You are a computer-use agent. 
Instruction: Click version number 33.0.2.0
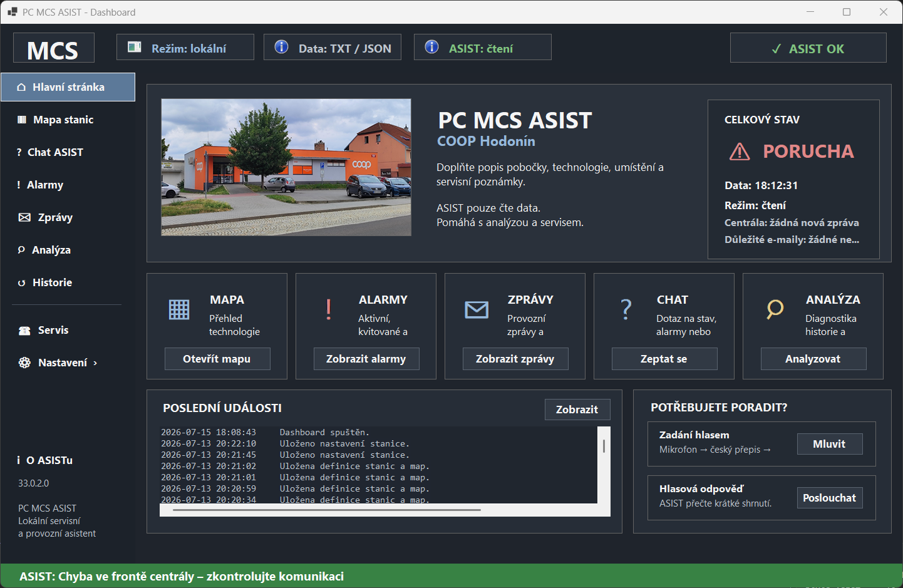[34, 483]
